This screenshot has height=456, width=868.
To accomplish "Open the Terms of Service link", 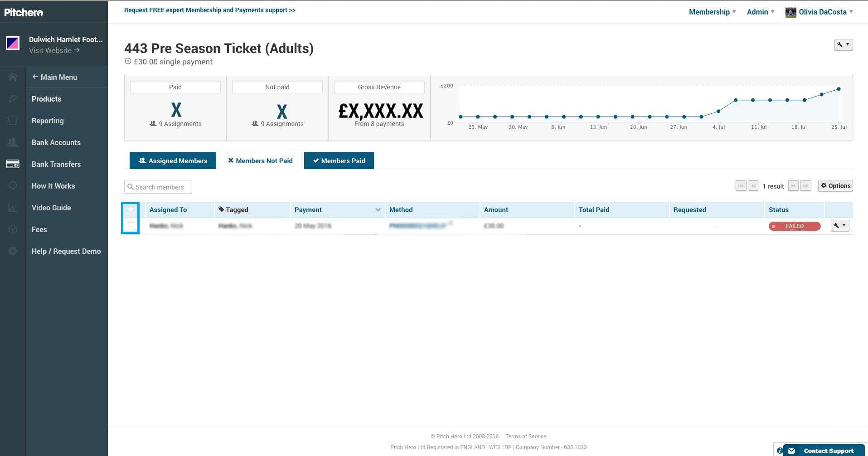I will 526,437.
